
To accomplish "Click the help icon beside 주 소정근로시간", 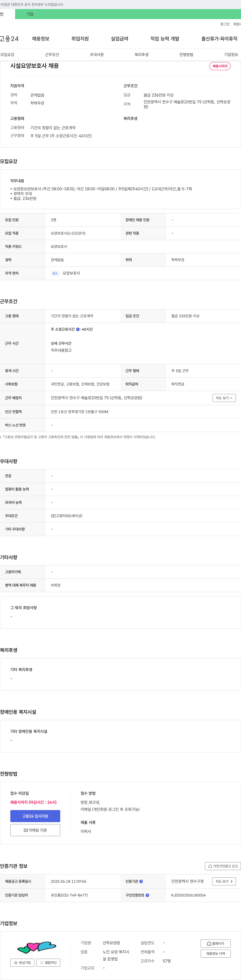I will coord(78,329).
